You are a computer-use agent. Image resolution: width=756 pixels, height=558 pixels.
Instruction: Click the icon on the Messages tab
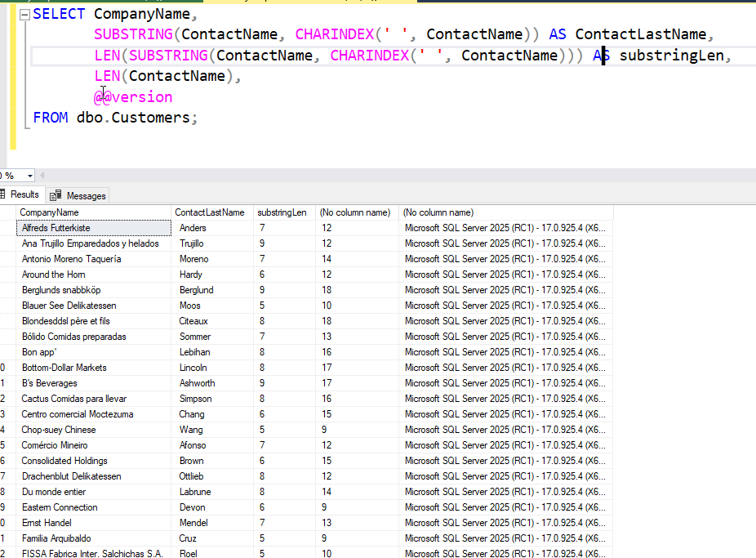pos(56,195)
